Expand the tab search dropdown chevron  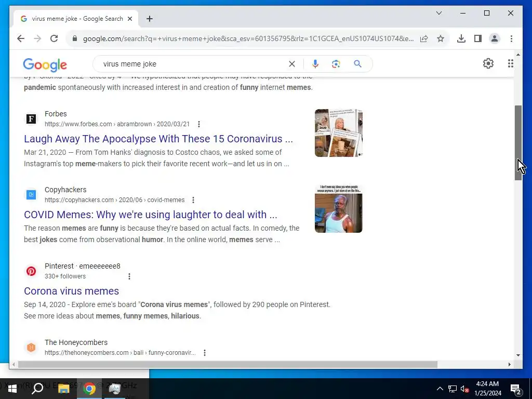tap(438, 13)
